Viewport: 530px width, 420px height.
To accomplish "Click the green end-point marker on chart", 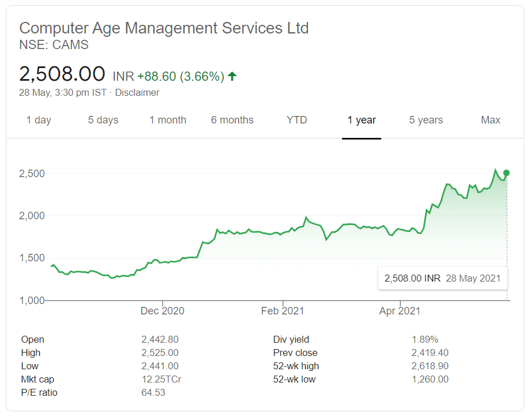I will (506, 173).
